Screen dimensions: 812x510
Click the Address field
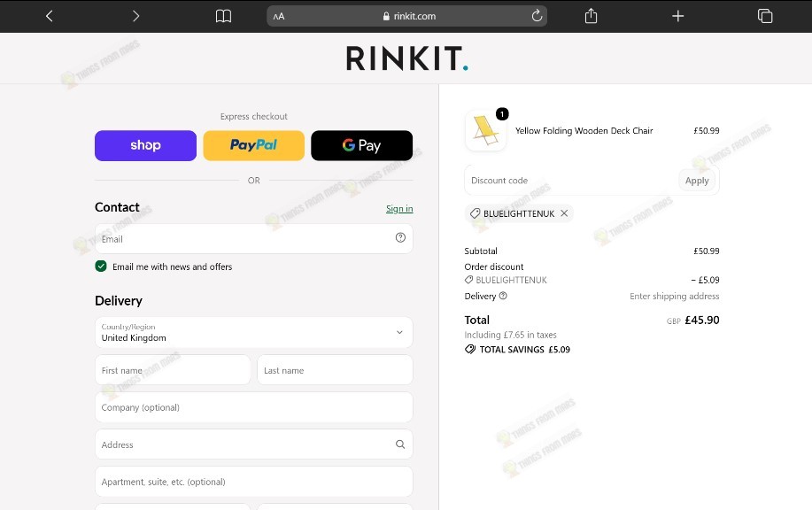pyautogui.click(x=254, y=444)
